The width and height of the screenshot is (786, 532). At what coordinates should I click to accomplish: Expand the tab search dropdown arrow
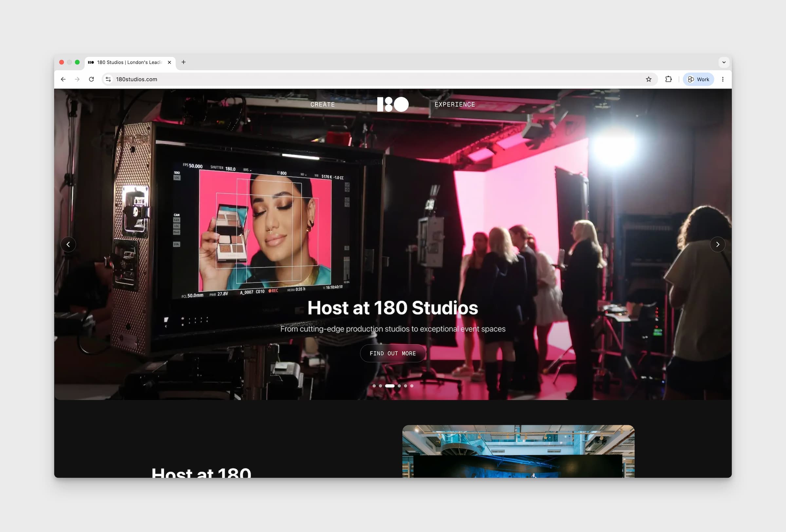724,62
